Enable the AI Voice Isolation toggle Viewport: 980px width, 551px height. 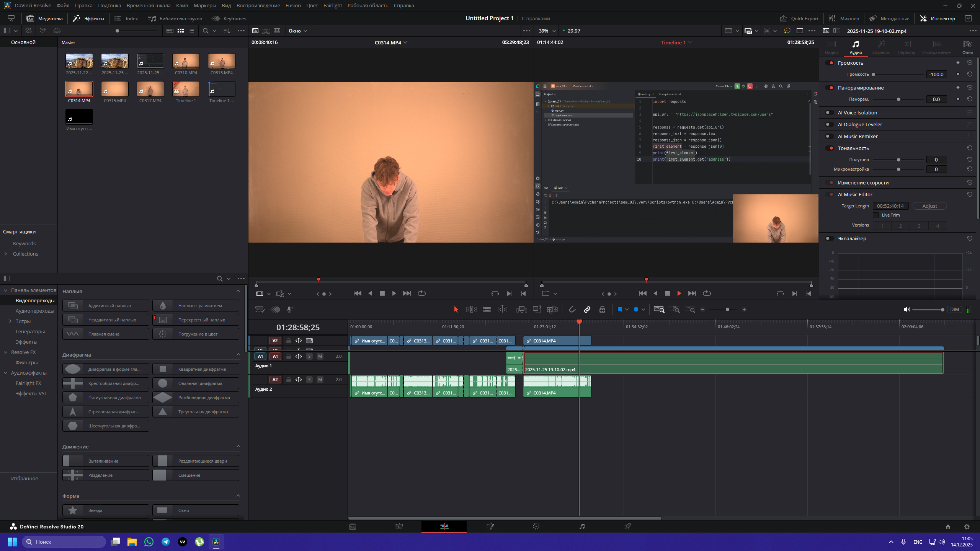click(829, 112)
